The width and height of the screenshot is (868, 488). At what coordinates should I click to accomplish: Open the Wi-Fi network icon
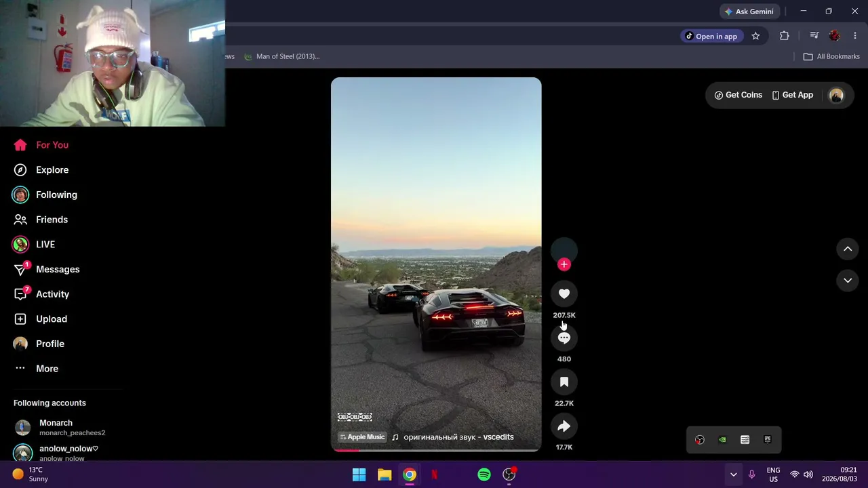[794, 475]
